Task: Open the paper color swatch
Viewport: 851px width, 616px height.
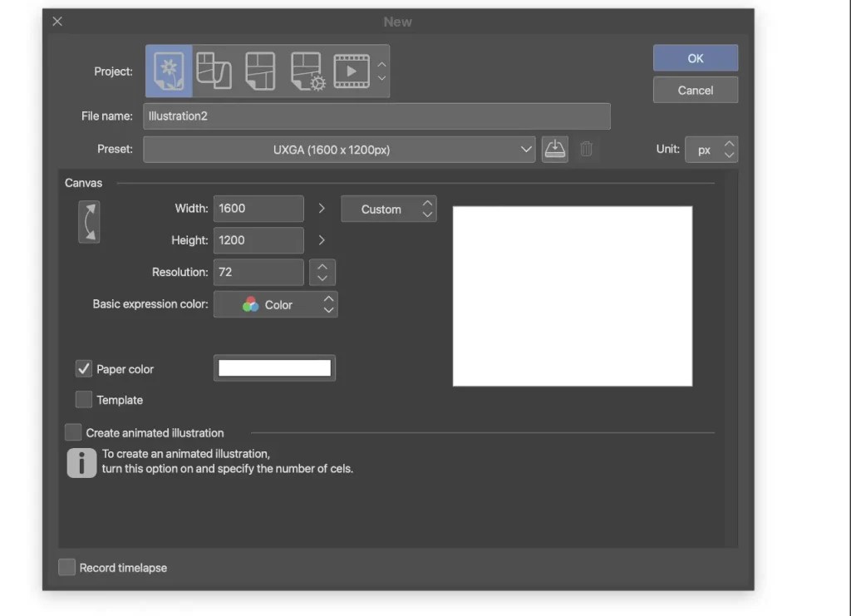Action: point(274,367)
